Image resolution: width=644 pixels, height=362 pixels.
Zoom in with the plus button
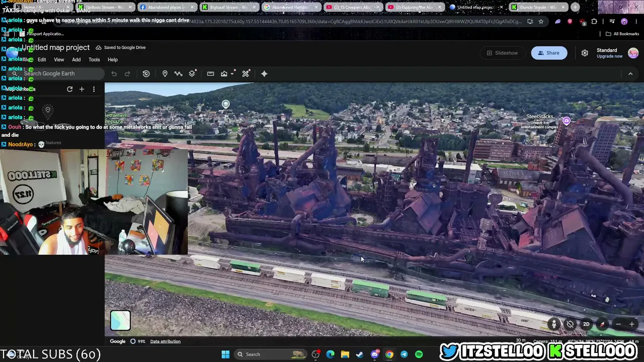[x=632, y=324]
